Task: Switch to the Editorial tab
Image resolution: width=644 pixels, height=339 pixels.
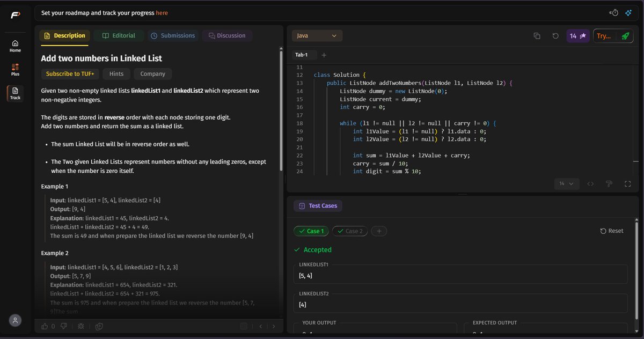Action: [119, 36]
